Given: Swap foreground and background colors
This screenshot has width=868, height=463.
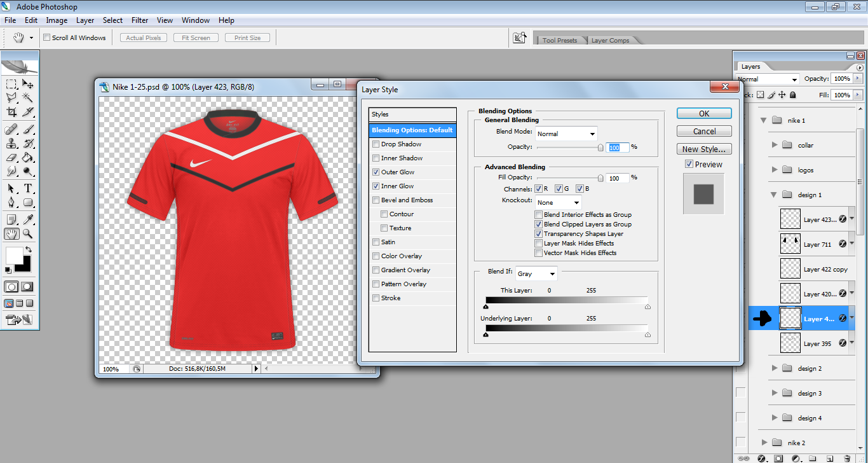Looking at the screenshot, I should tap(29, 249).
